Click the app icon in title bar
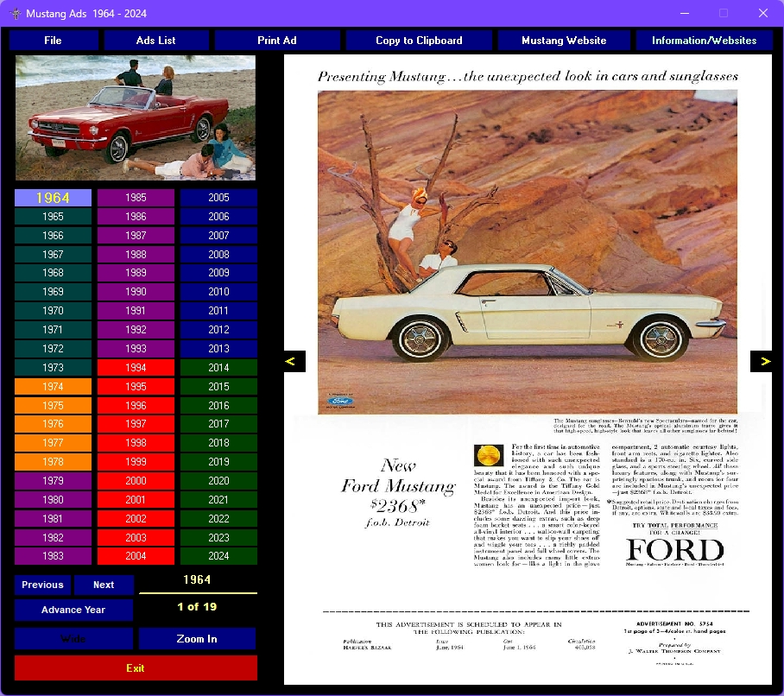This screenshot has width=784, height=696. tap(16, 14)
